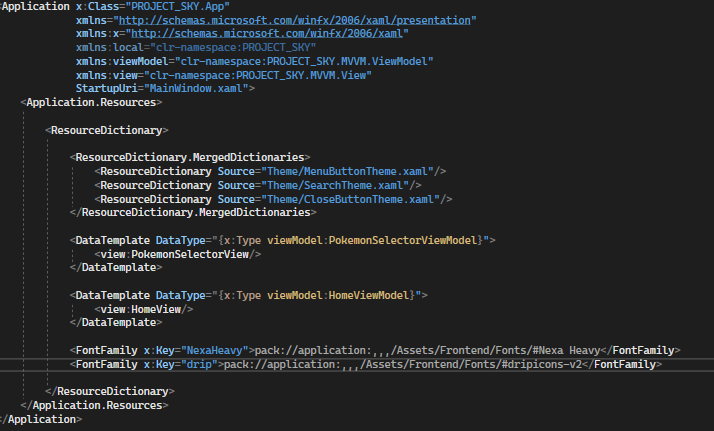714x431 pixels.
Task: Open the xmlns:x winfx/2006/xaml link
Action: (267, 34)
